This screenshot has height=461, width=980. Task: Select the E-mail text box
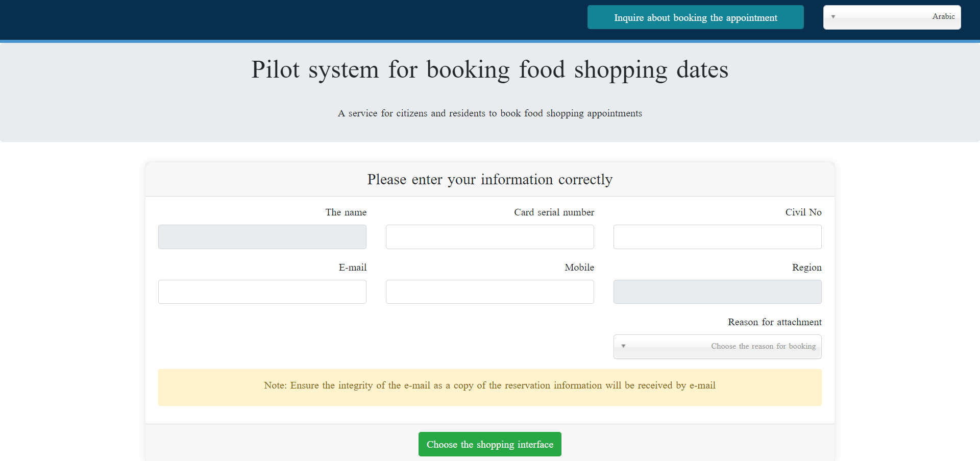click(262, 292)
